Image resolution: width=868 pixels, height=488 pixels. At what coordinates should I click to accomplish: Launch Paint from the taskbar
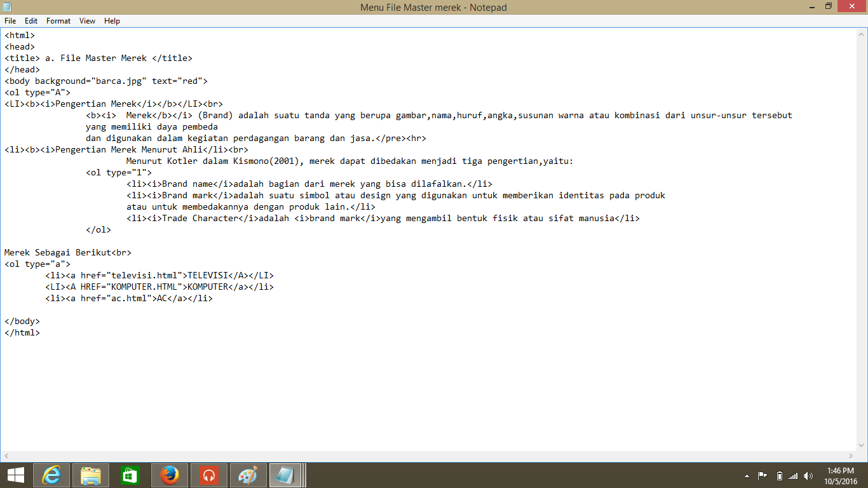point(248,475)
